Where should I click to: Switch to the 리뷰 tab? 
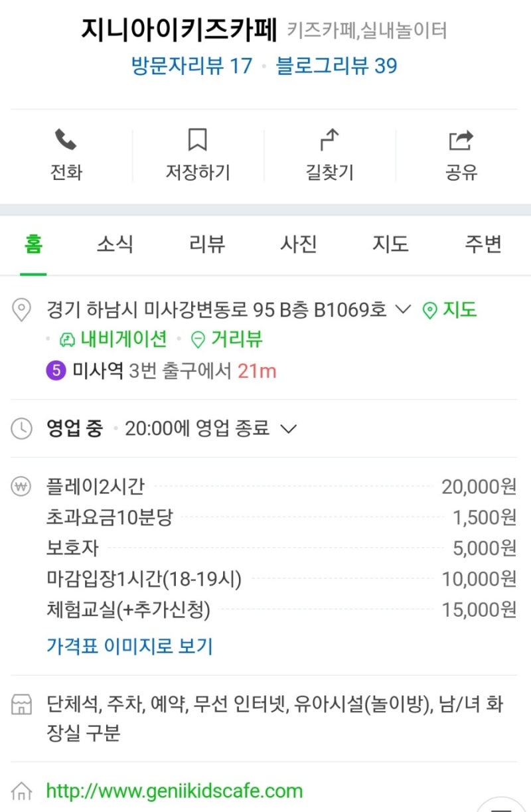pyautogui.click(x=207, y=244)
